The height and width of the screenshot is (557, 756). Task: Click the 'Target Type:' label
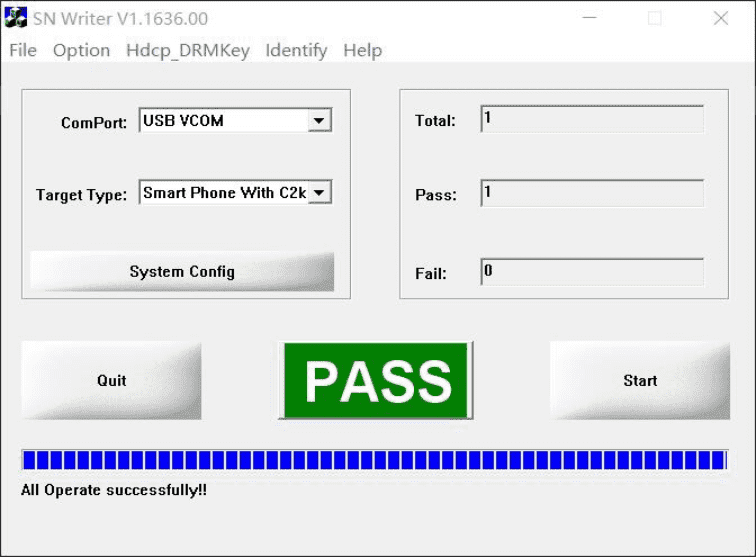click(81, 195)
